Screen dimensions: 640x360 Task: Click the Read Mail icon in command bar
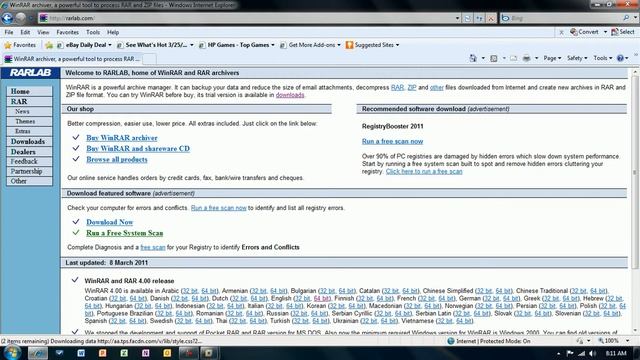[513, 58]
